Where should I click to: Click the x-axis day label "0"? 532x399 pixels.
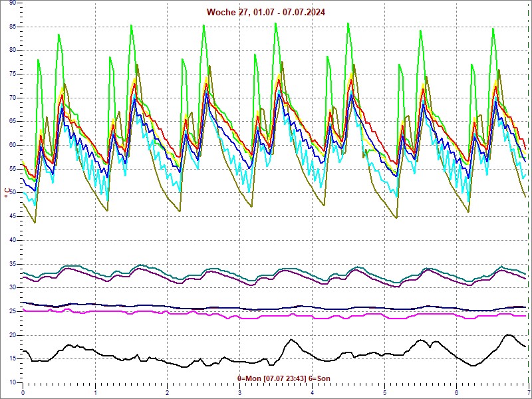coord(23,393)
